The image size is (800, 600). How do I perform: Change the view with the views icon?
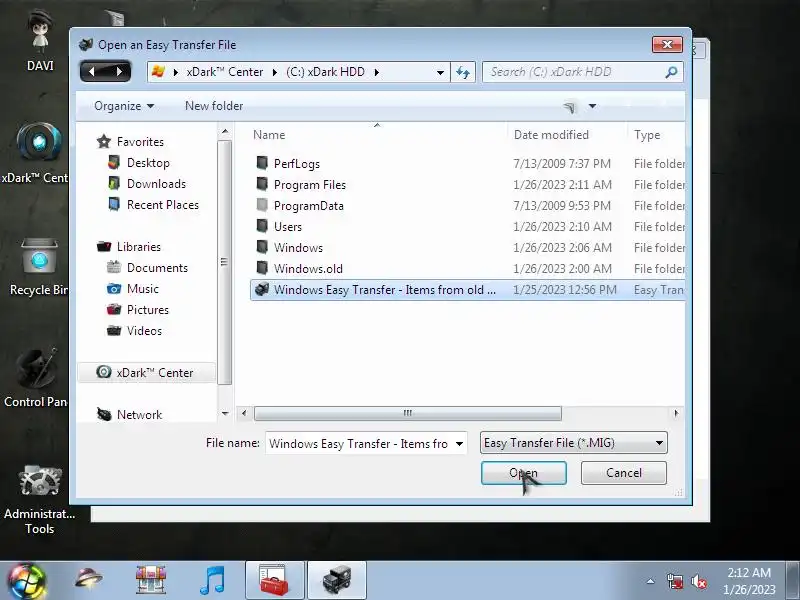tap(569, 107)
